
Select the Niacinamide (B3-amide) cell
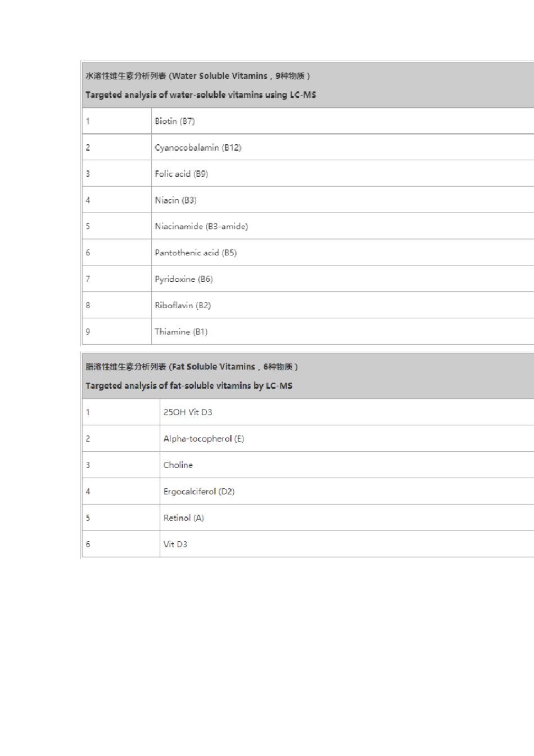(201, 226)
